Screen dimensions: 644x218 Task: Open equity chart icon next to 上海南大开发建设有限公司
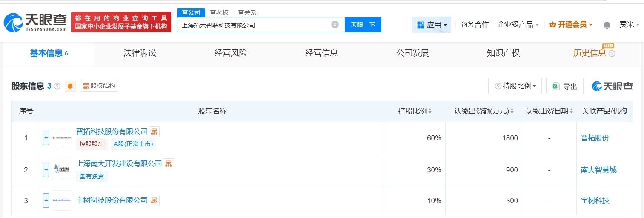click(169, 163)
